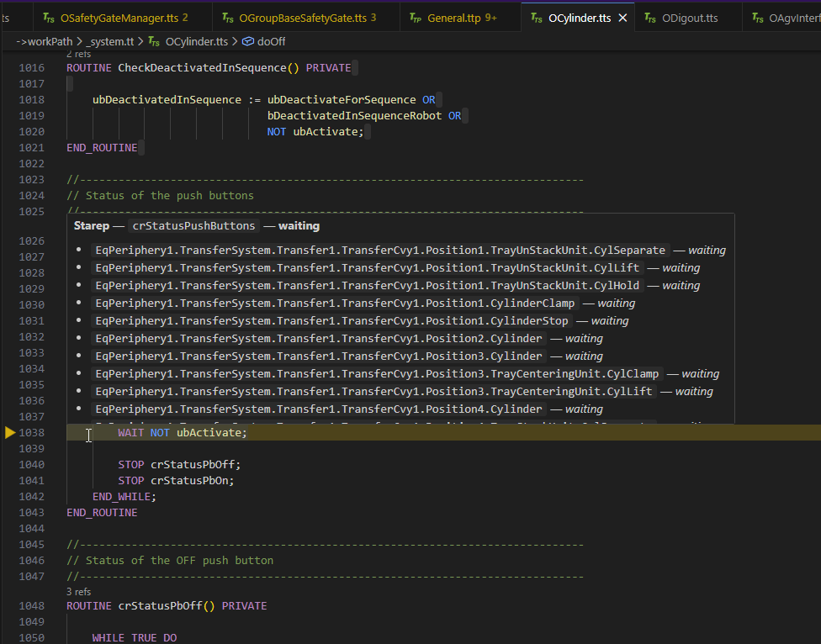Click the '// Status of the push buttons' comment

tap(160, 195)
